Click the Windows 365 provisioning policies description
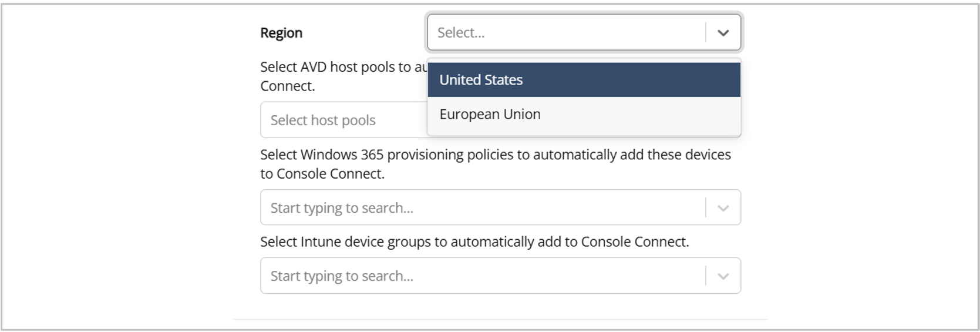Screen dimensions: 980x332 click(495, 155)
